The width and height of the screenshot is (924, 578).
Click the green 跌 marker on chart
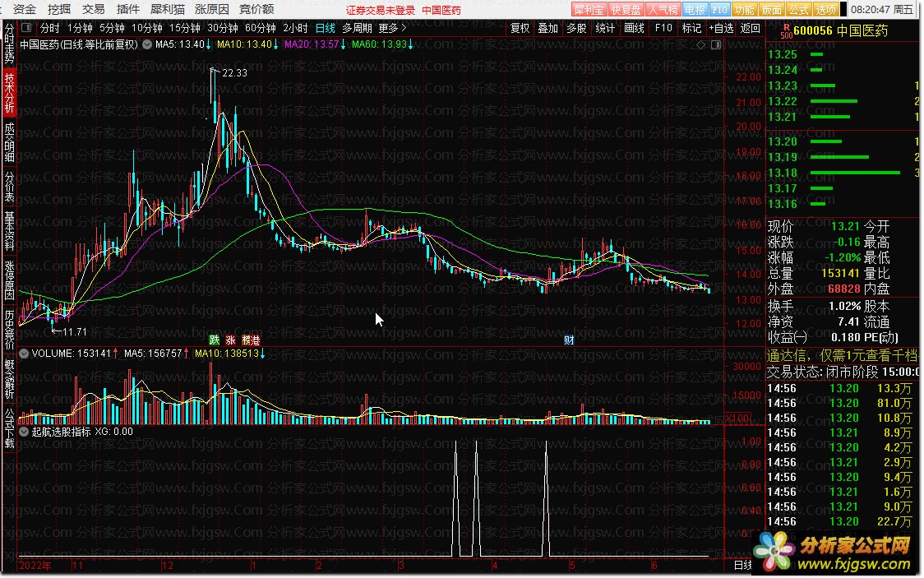(x=215, y=340)
